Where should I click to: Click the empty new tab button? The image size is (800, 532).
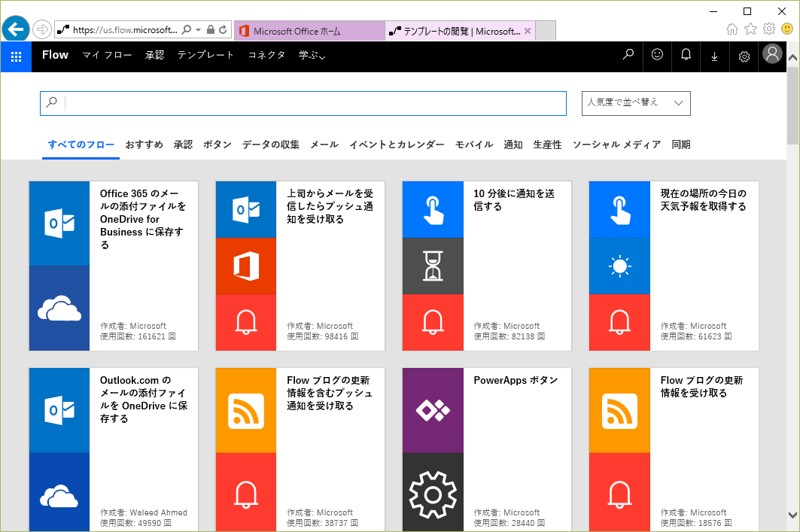coord(546,31)
